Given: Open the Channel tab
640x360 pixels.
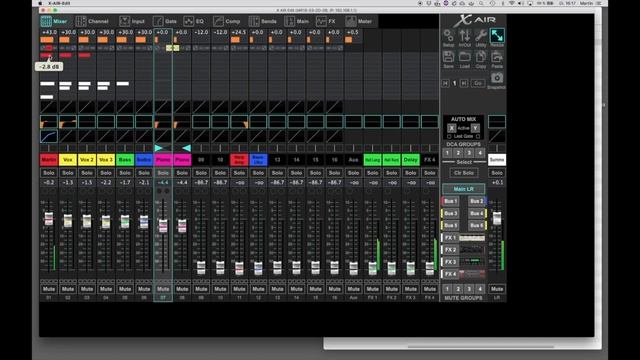Looking at the screenshot, I should [93, 21].
